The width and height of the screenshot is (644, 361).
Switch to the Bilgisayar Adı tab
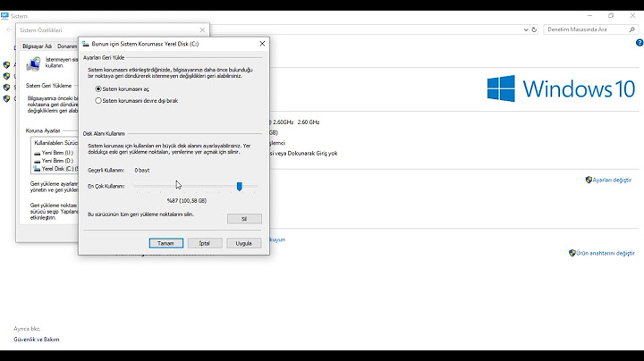point(37,46)
